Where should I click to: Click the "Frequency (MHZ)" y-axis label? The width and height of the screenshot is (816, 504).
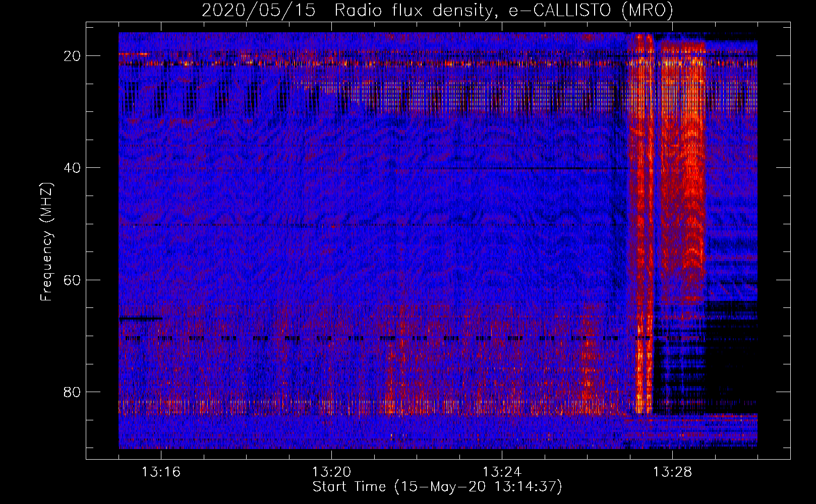pos(46,242)
